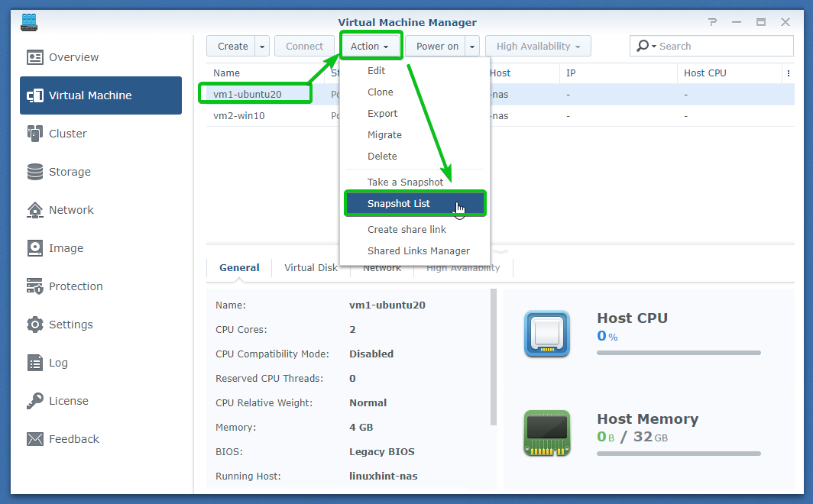
Task: Expand the Create button dropdown arrow
Action: point(262,46)
